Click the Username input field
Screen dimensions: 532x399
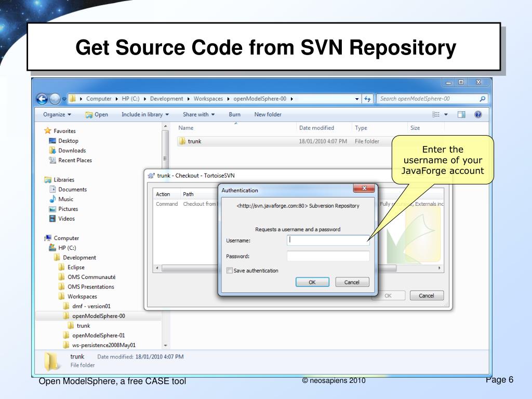click(x=328, y=240)
